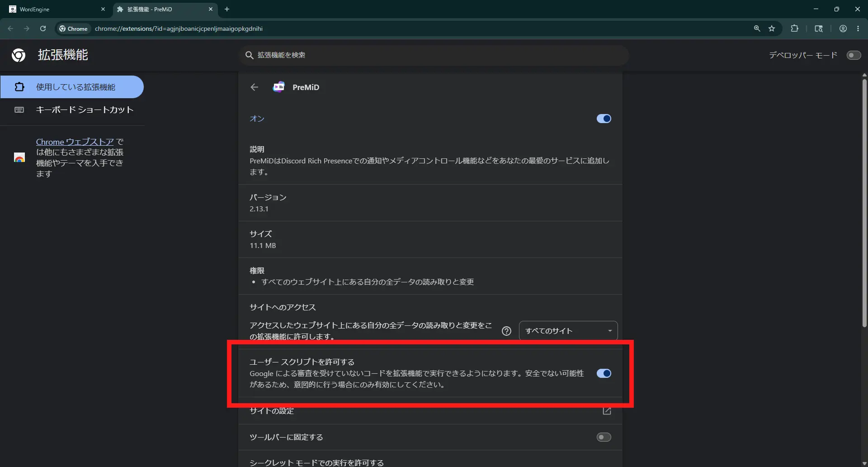868x467 pixels.
Task: Switch to the WordEngine tab
Action: pyautogui.click(x=57, y=9)
